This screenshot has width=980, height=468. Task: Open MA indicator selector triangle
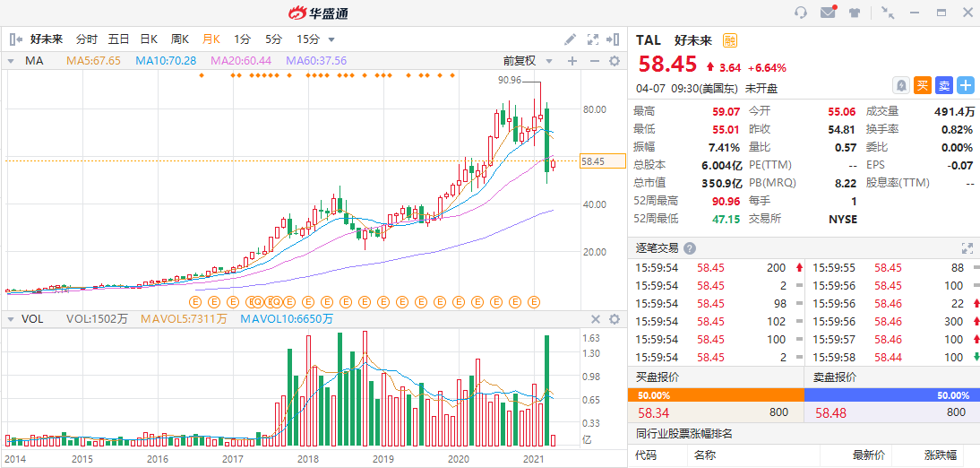click(11, 61)
